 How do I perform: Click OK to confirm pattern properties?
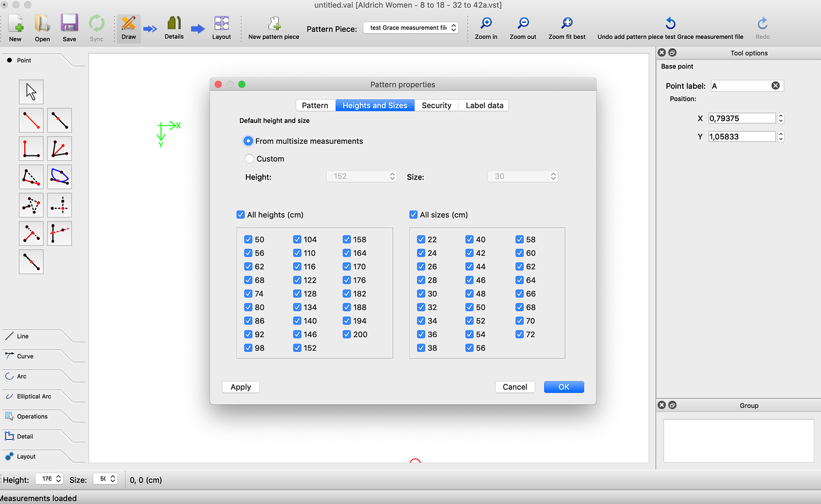coord(563,387)
